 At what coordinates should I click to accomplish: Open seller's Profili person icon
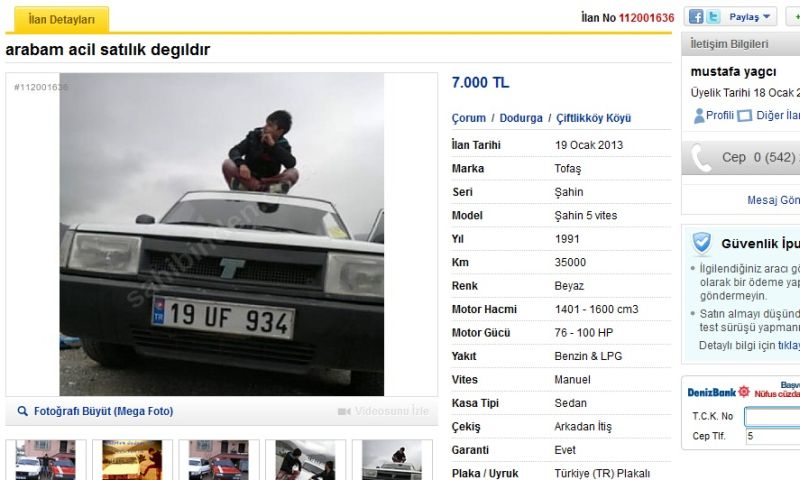[x=699, y=116]
